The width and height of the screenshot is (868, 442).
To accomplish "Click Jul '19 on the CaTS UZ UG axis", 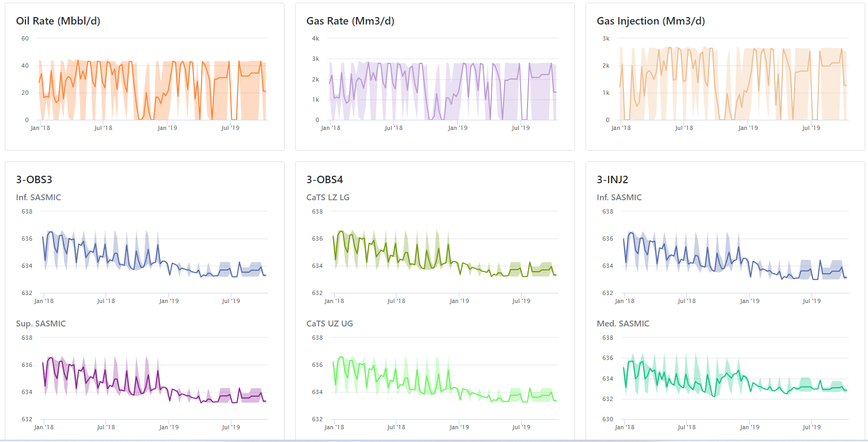I will pyautogui.click(x=521, y=427).
